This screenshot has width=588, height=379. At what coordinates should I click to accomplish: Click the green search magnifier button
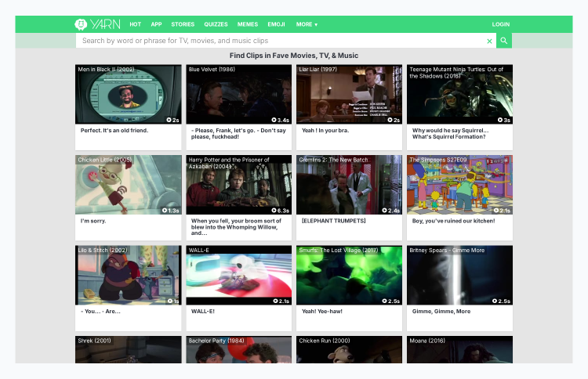coord(504,41)
